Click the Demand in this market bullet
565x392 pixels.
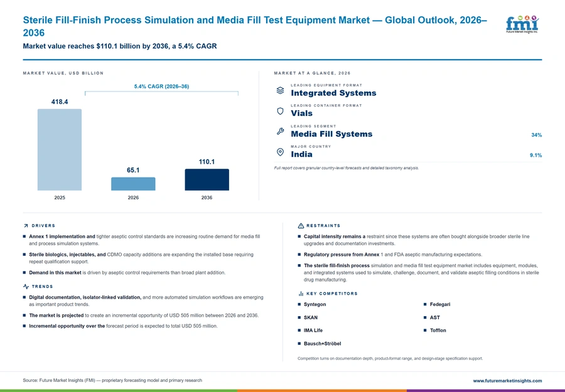pyautogui.click(x=124, y=273)
